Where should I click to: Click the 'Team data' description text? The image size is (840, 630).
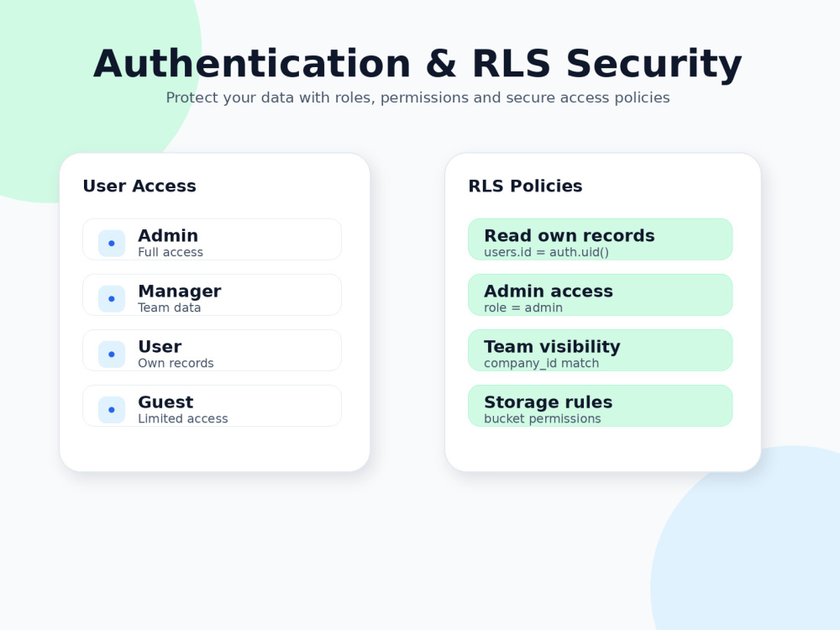(x=170, y=307)
